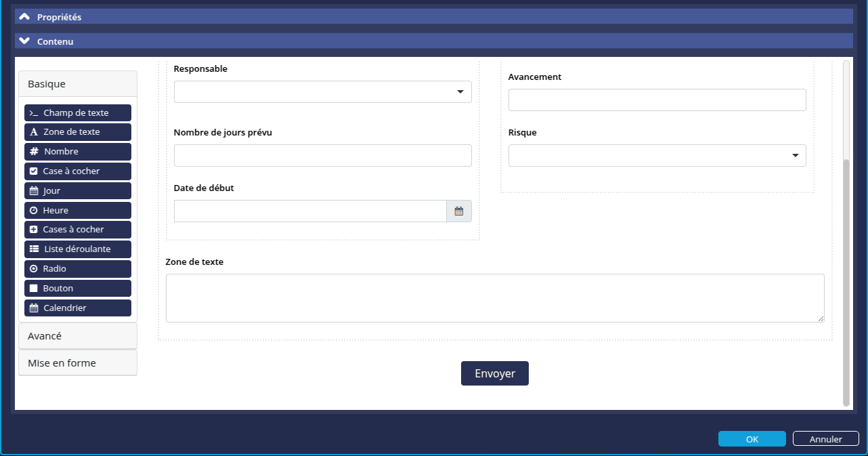Expand the Propriétés section

click(60, 17)
